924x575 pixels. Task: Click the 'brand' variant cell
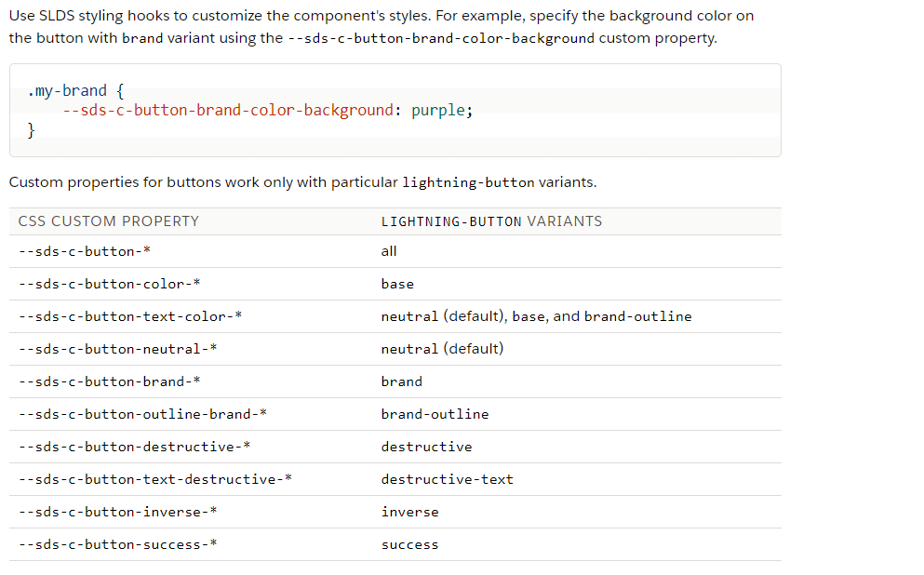401,381
